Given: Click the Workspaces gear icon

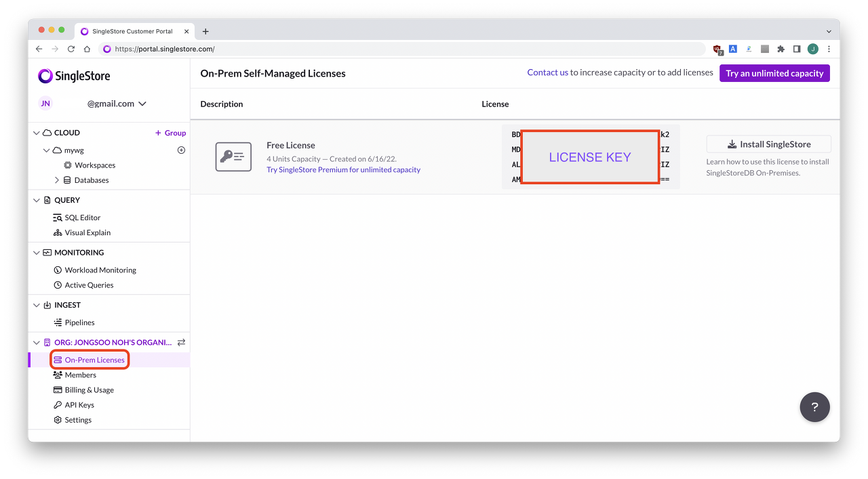Looking at the screenshot, I should pos(68,165).
